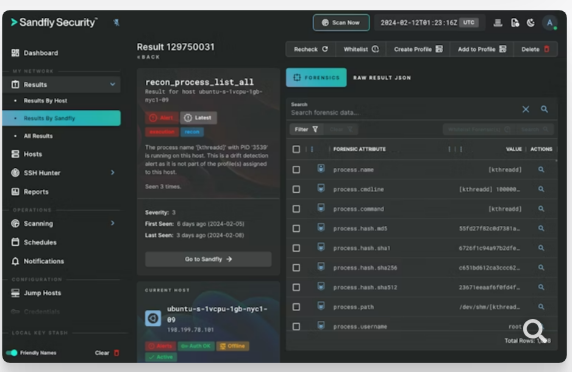Check the process.cmdline row checkbox
This screenshot has width=572, height=372.
pos(296,189)
